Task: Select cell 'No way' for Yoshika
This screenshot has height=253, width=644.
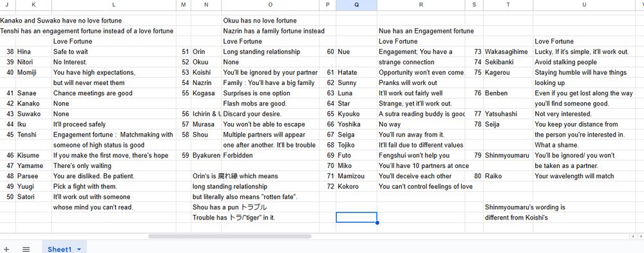Action: coord(421,124)
